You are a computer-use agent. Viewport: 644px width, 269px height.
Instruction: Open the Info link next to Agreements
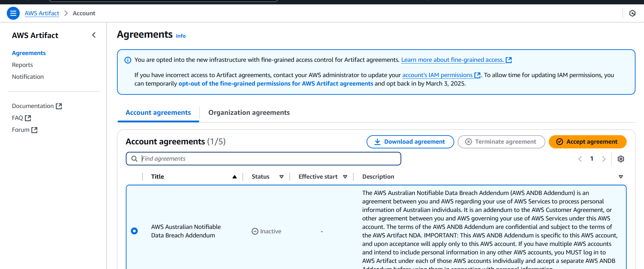181,36
